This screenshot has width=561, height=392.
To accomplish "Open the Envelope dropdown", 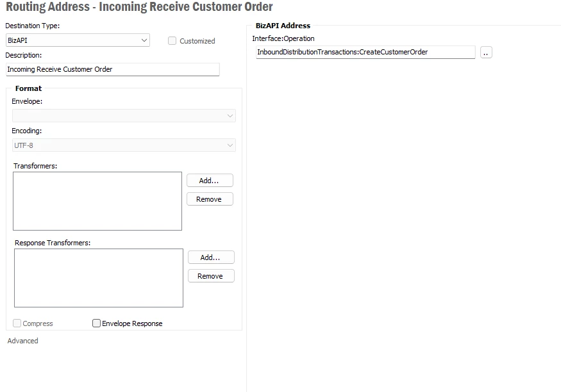I will point(124,116).
